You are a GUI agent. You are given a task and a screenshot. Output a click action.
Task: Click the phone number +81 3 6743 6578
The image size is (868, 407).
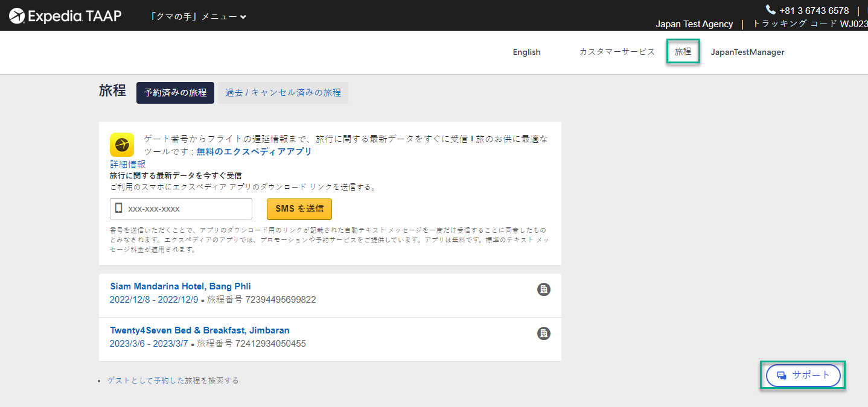(x=814, y=10)
